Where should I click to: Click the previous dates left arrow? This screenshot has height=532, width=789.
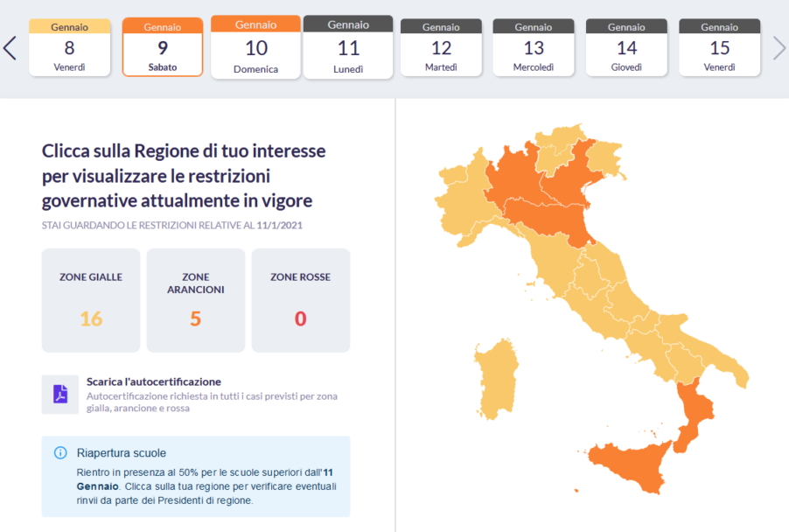[x=10, y=48]
